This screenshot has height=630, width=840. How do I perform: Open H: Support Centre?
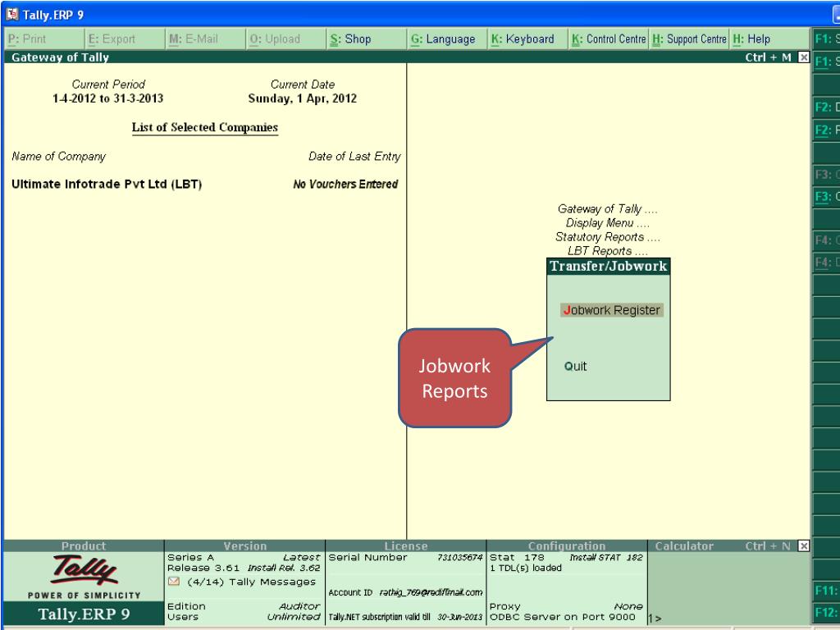click(689, 39)
